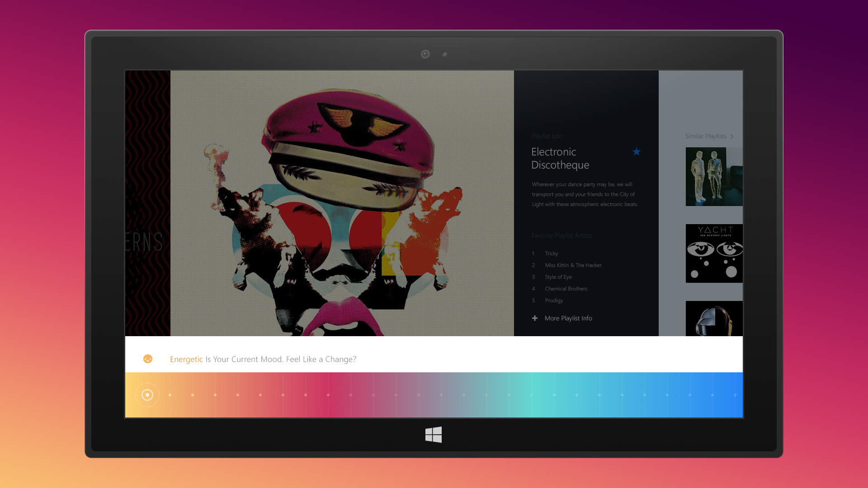Viewport: 868px width, 488px height.
Task: Click the Playlist Info section heading
Action: (547, 136)
